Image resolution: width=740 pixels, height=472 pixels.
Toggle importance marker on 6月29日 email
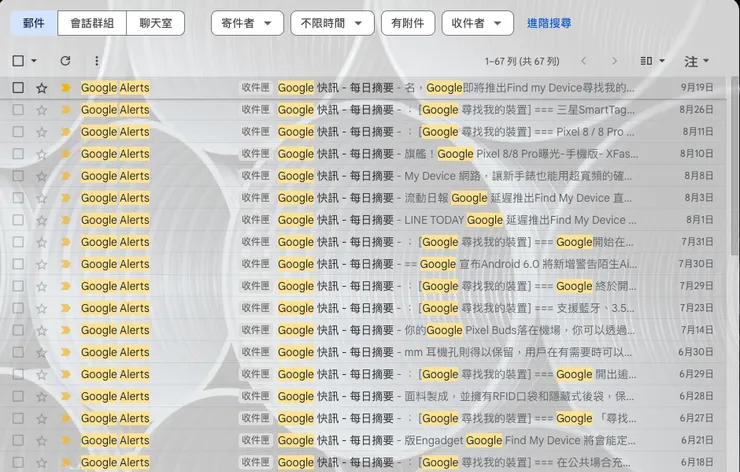[x=66, y=374]
